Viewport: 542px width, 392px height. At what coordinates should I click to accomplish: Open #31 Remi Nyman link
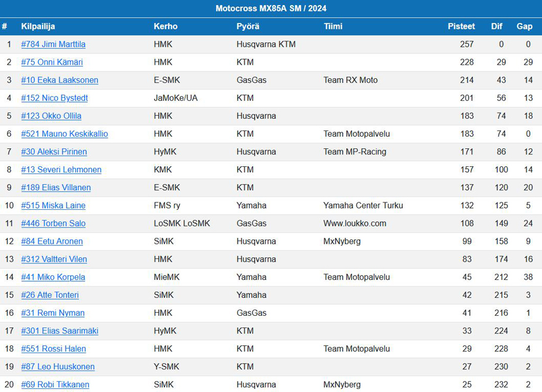(x=52, y=313)
